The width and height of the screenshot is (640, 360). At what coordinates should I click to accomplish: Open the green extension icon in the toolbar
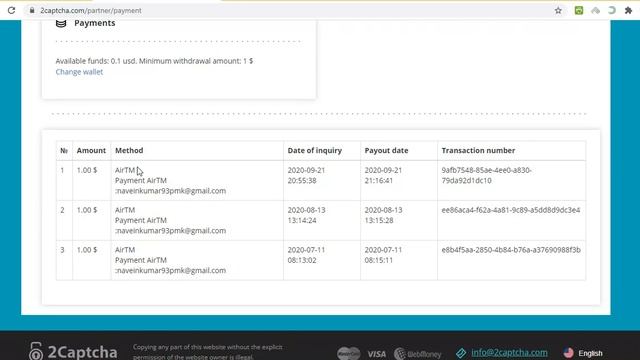coord(579,11)
